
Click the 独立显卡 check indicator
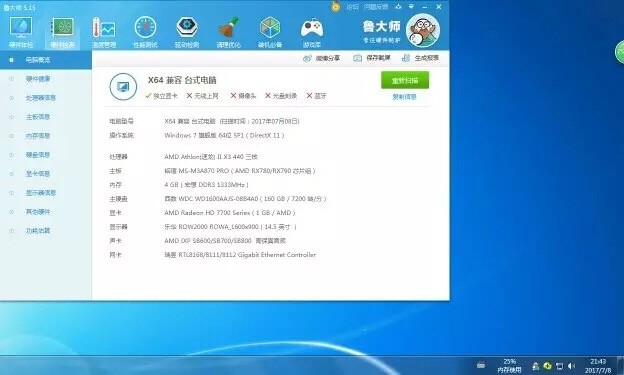[x=162, y=96]
